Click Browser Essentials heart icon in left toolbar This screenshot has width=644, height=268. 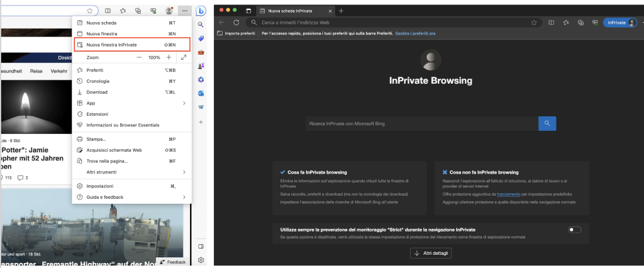coord(153,11)
